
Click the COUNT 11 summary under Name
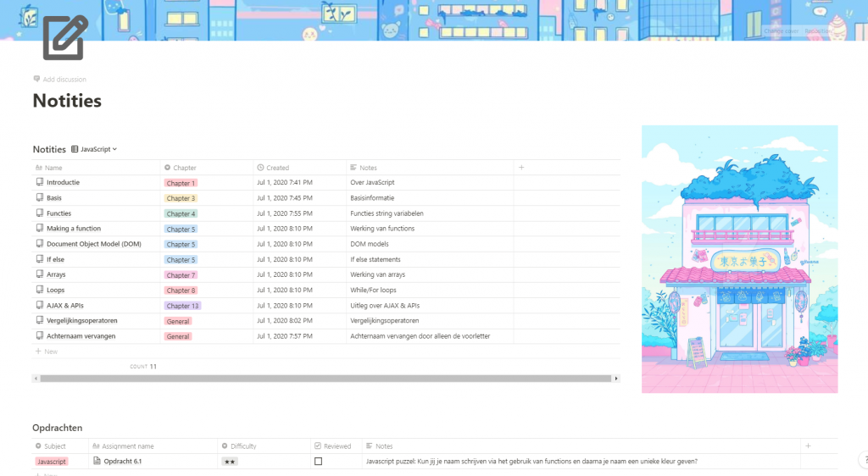143,367
